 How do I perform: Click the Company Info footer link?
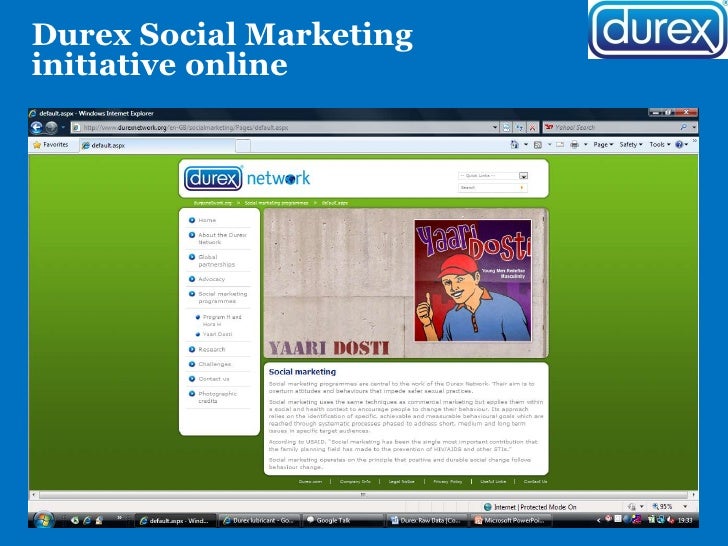[x=355, y=482]
